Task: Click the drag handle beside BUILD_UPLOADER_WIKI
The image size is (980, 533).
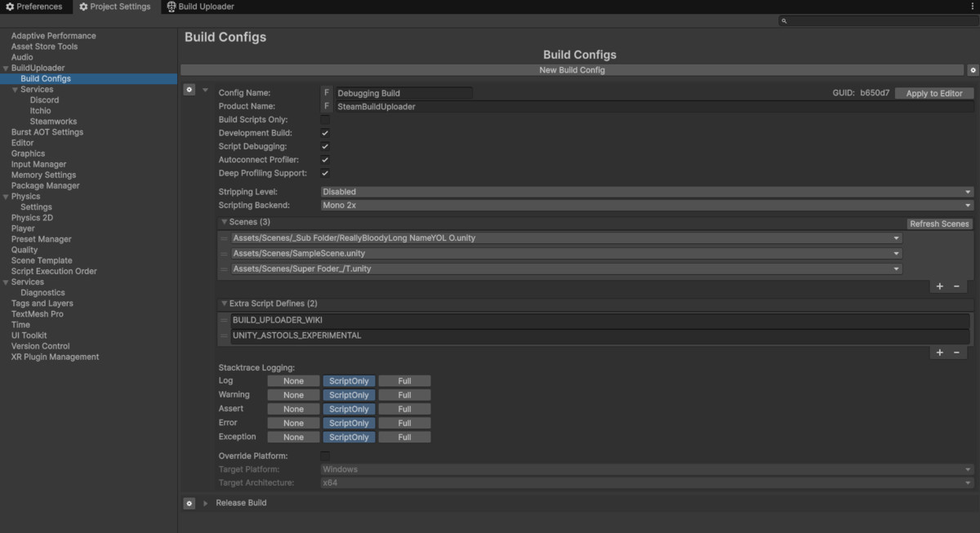Action: [x=224, y=319]
